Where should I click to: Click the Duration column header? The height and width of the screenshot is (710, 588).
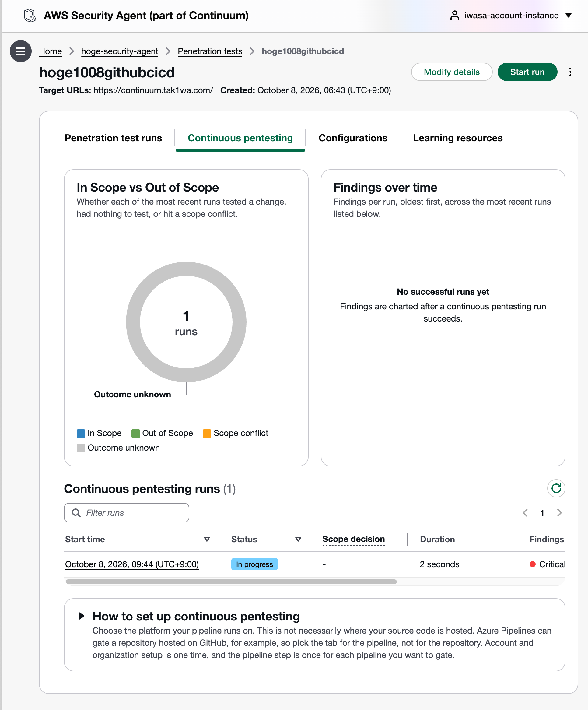click(437, 539)
